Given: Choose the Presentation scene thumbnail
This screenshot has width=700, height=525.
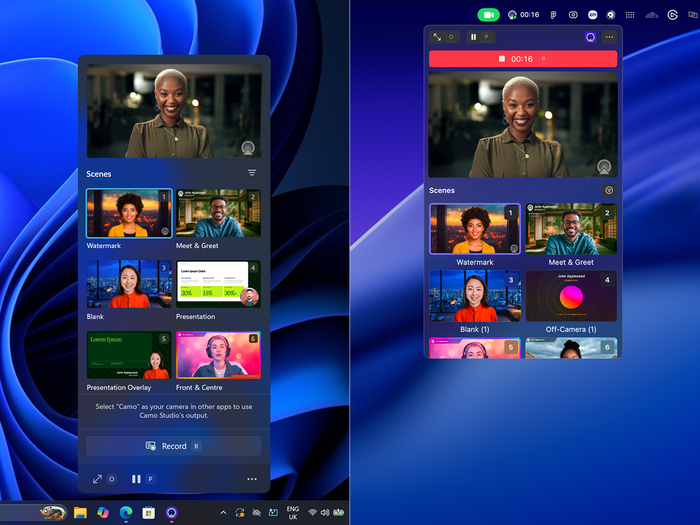Looking at the screenshot, I should click(x=218, y=284).
